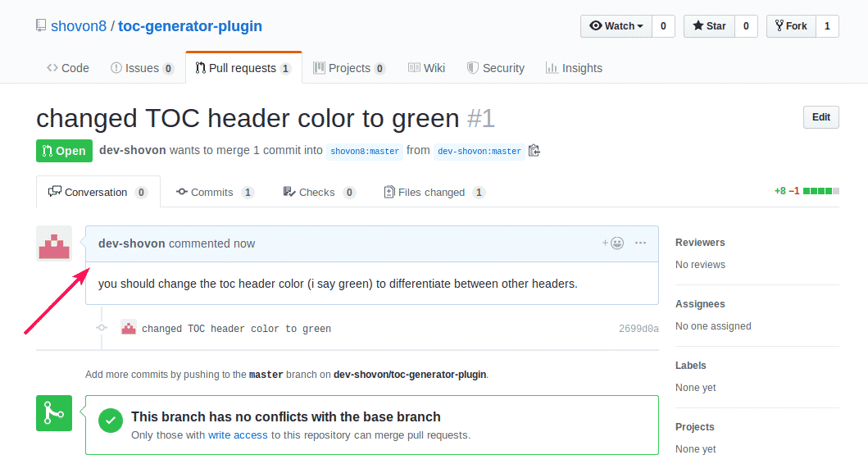The image size is (868, 464).
Task: Open the comment's three-dot options menu
Action: click(x=640, y=243)
